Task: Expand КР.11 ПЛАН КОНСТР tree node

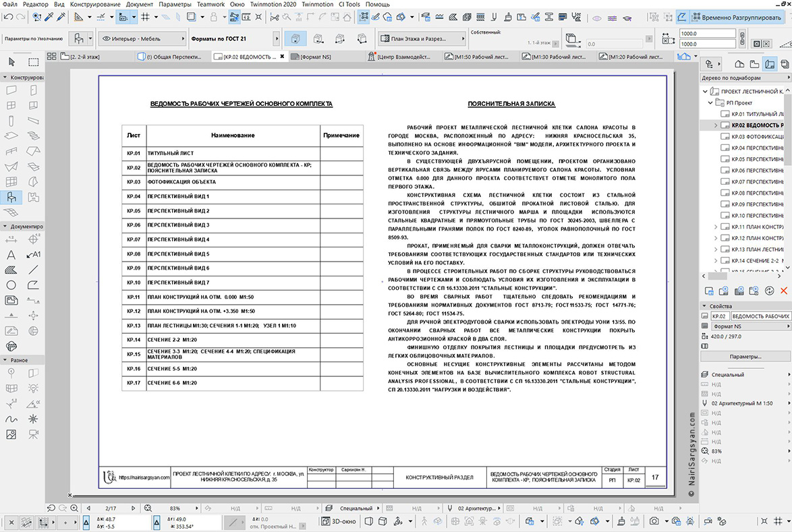Action: (x=716, y=227)
